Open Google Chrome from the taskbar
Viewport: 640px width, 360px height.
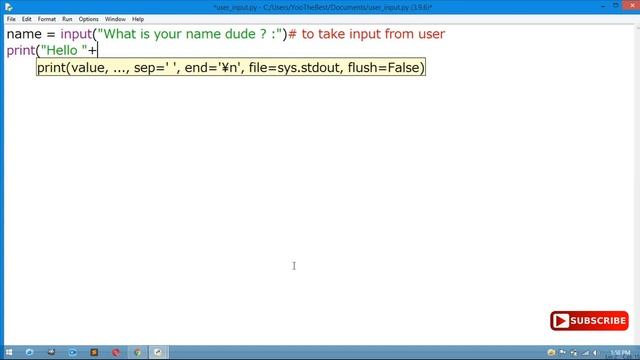pos(138,352)
